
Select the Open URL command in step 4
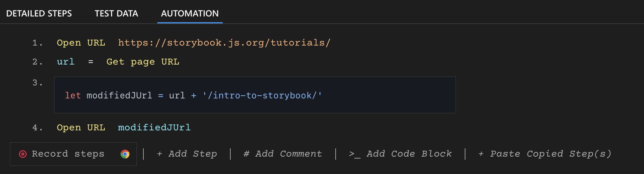pos(81,127)
